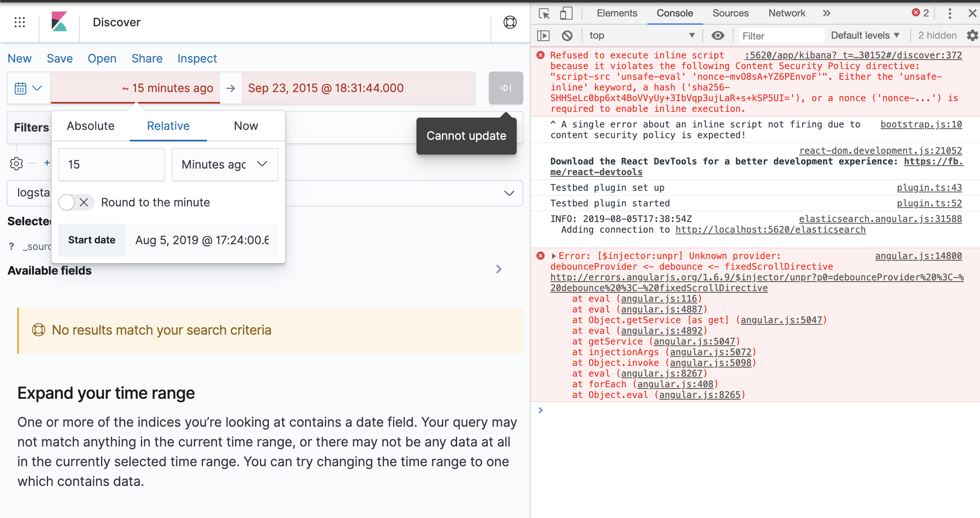Open the Kibana apps grid menu
The width and height of the screenshot is (980, 518).
(20, 22)
